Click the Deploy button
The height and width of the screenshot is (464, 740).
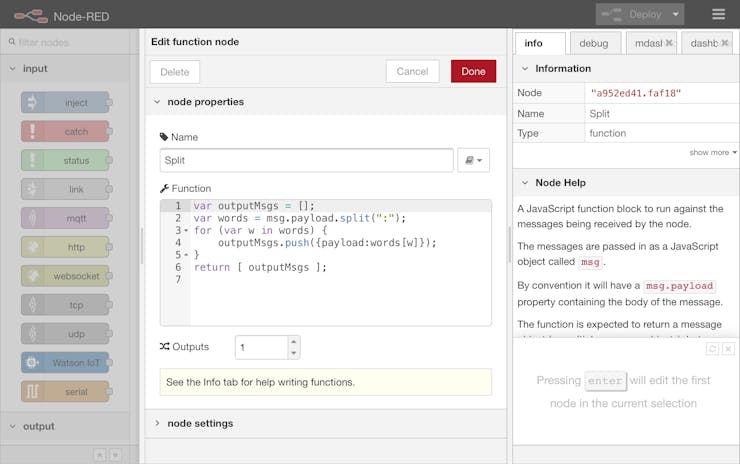click(632, 15)
